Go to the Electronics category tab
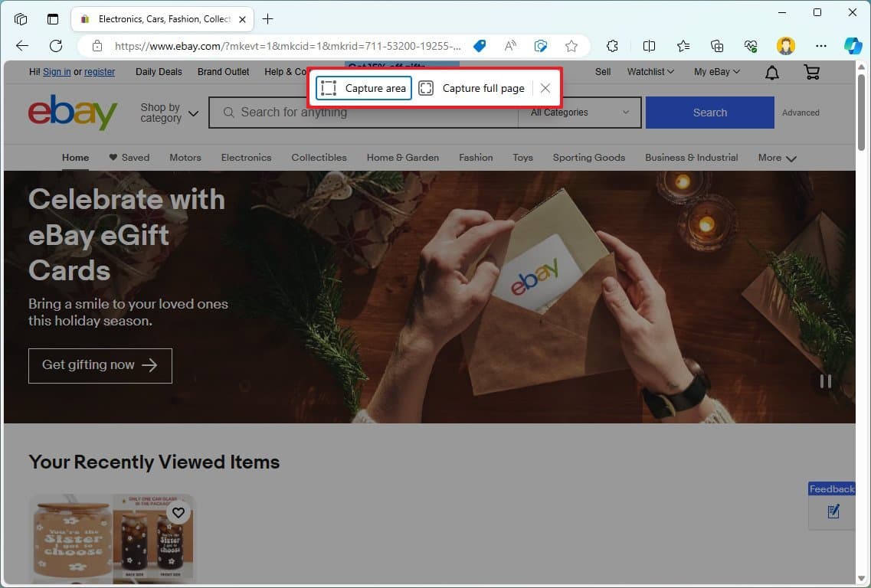The image size is (871, 588). (246, 158)
